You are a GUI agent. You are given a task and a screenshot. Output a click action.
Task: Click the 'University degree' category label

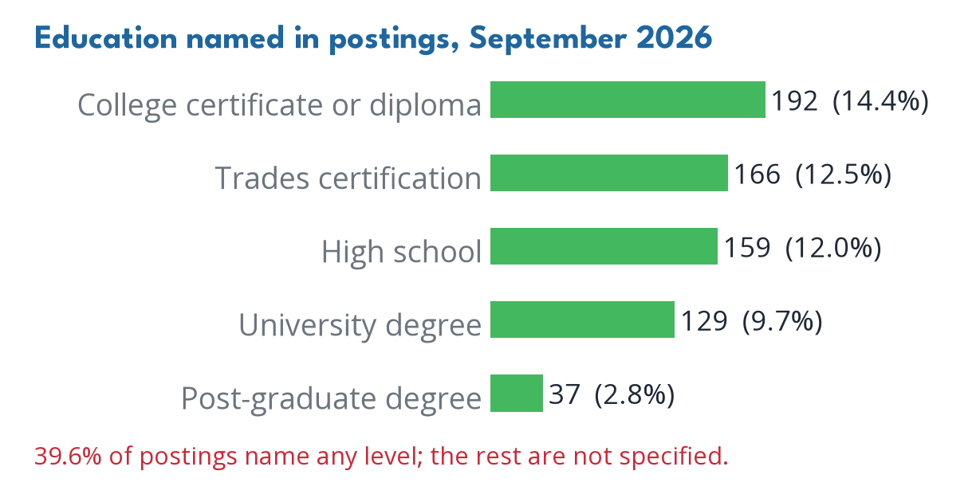(x=360, y=325)
